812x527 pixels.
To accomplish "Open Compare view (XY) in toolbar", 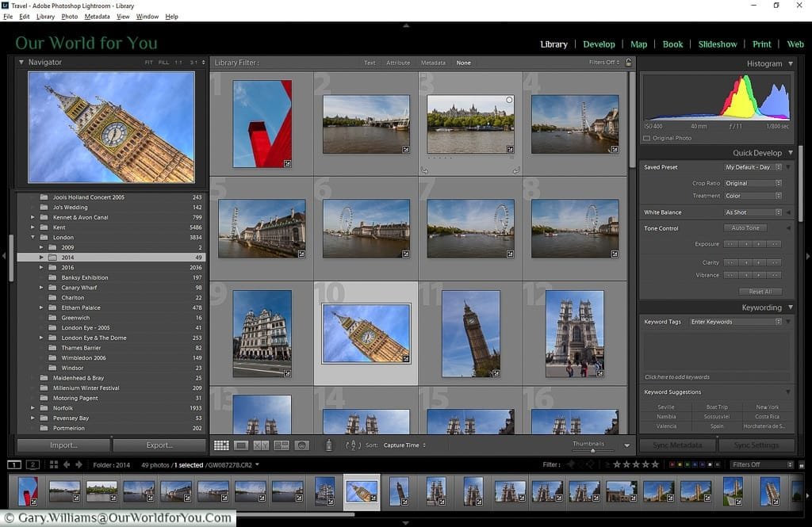I will coord(261,445).
